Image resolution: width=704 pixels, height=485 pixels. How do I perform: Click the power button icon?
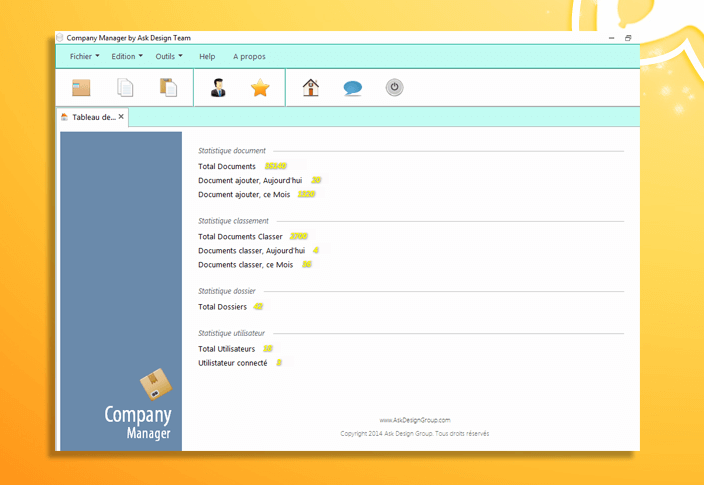(x=394, y=88)
